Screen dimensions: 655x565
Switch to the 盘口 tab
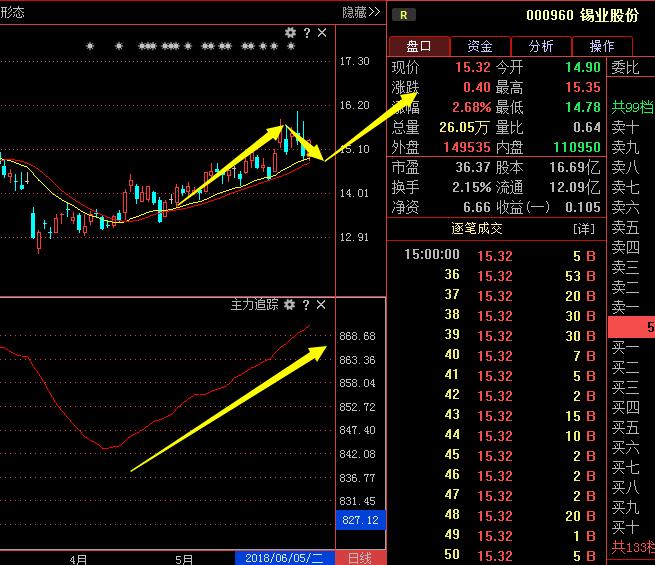pos(417,46)
